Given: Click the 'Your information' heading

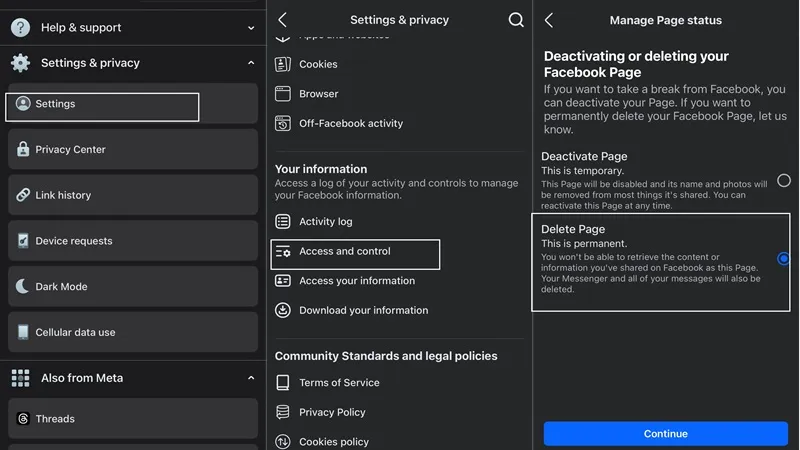Looking at the screenshot, I should click(321, 169).
